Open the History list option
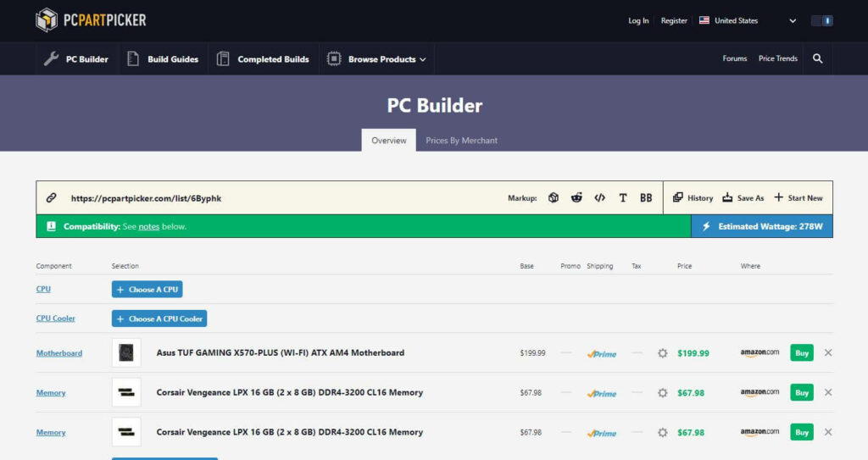The height and width of the screenshot is (460, 868). [x=693, y=197]
